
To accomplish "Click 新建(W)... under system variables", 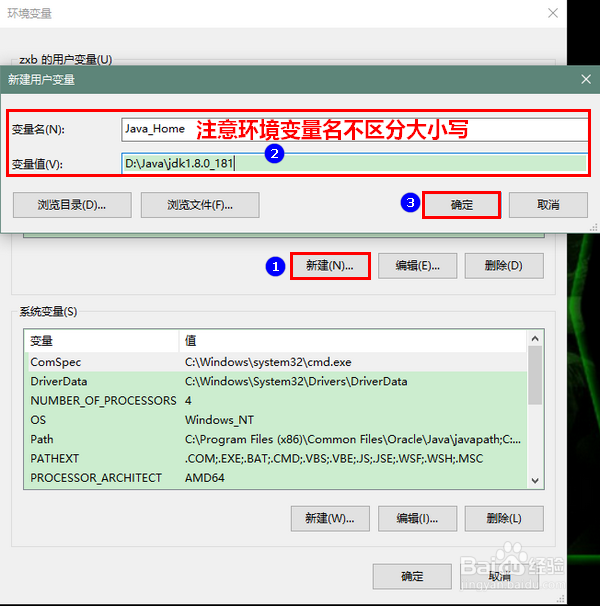I will [x=330, y=518].
